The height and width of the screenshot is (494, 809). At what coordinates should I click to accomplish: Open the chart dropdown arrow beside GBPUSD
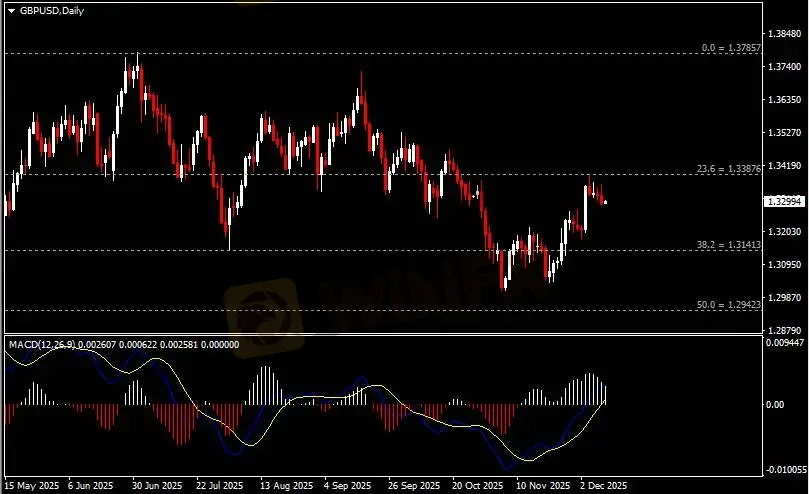[11, 9]
